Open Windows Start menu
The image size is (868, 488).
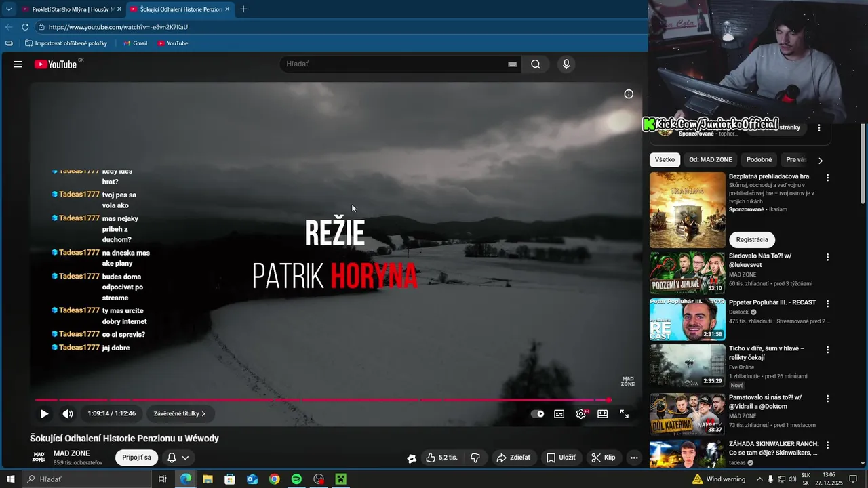10,479
